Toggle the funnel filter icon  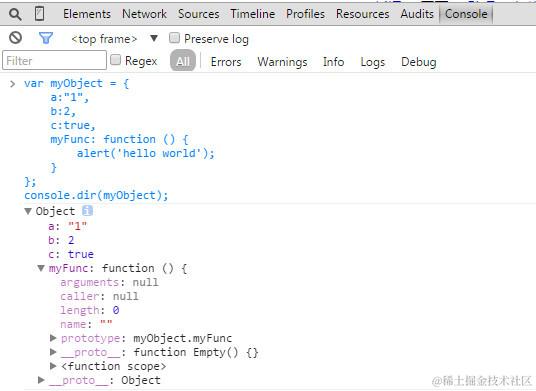click(x=46, y=38)
